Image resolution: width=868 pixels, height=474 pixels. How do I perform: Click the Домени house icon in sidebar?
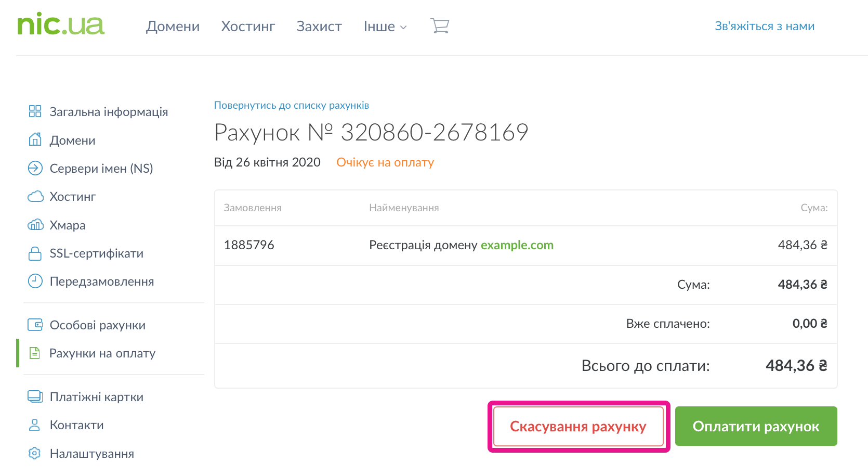(x=35, y=140)
